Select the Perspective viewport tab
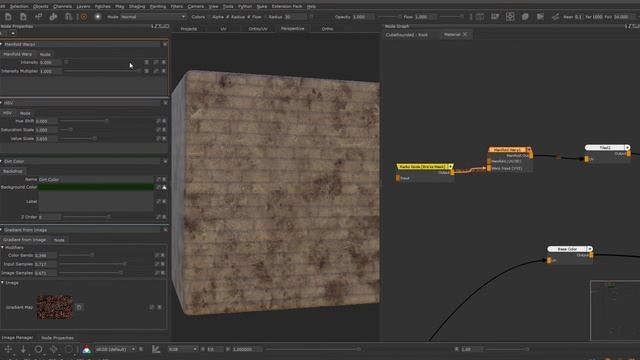Image resolution: width=640 pixels, height=360 pixels. point(293,29)
